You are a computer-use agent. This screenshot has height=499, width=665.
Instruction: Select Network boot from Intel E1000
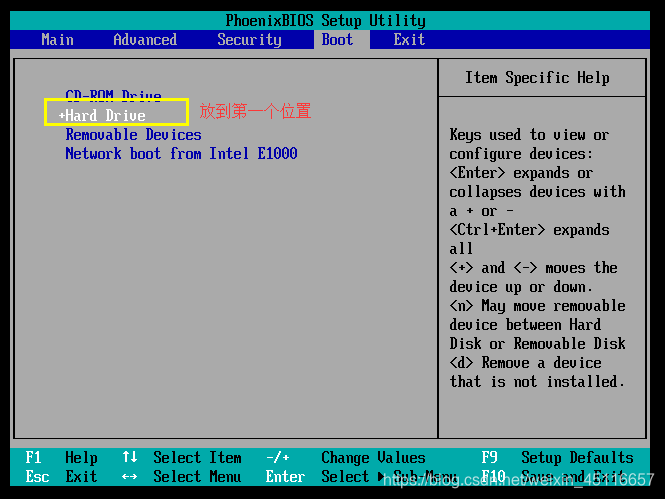[x=181, y=153]
